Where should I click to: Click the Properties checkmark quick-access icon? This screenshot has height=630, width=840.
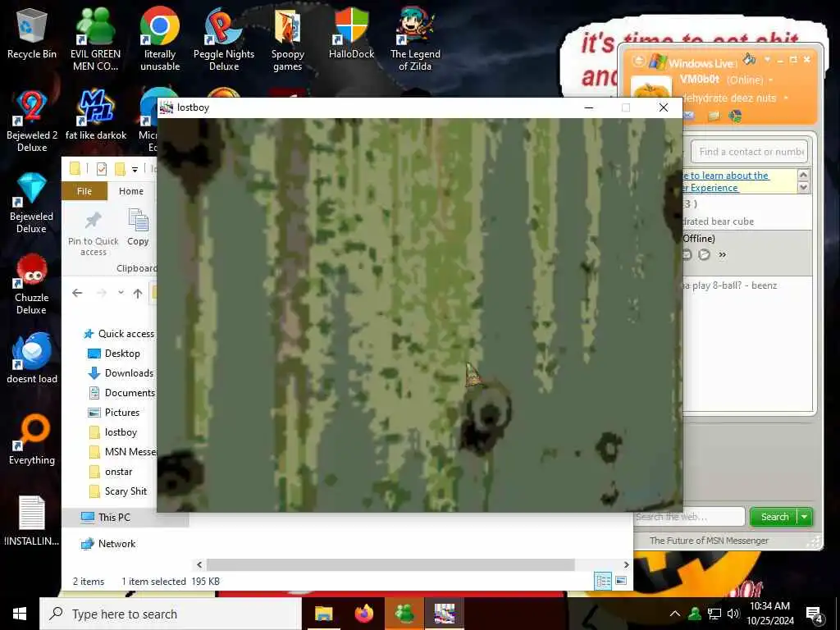pyautogui.click(x=101, y=169)
